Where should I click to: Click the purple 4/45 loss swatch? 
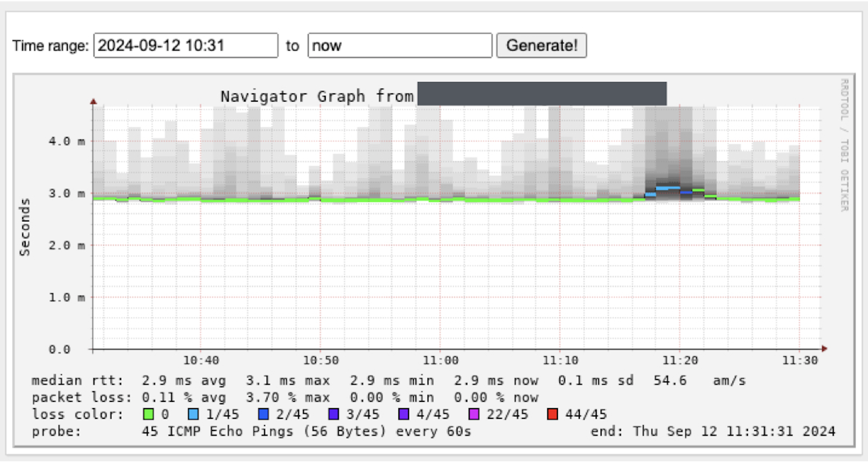pyautogui.click(x=404, y=414)
